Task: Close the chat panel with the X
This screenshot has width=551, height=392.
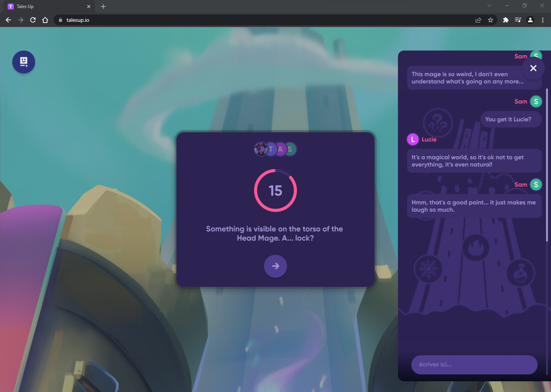Action: 533,68
